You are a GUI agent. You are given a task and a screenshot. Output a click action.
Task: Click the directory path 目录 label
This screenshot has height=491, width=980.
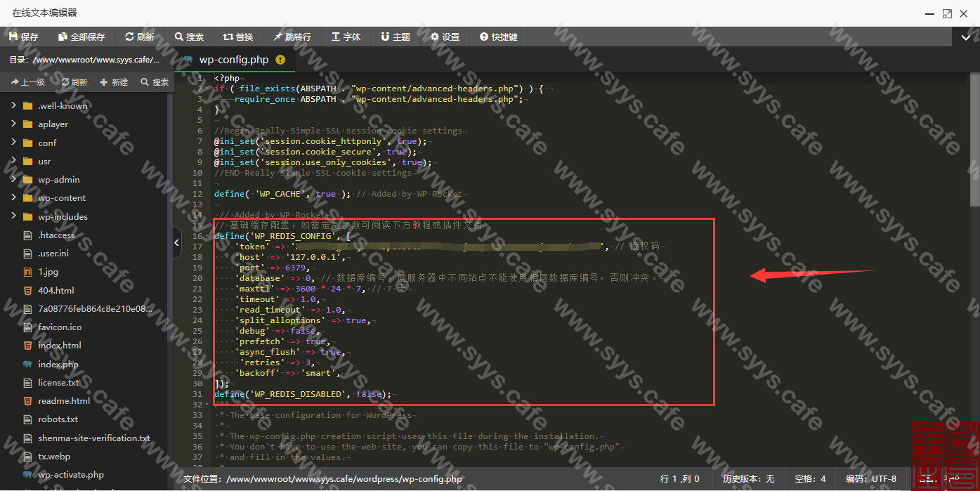pos(84,60)
